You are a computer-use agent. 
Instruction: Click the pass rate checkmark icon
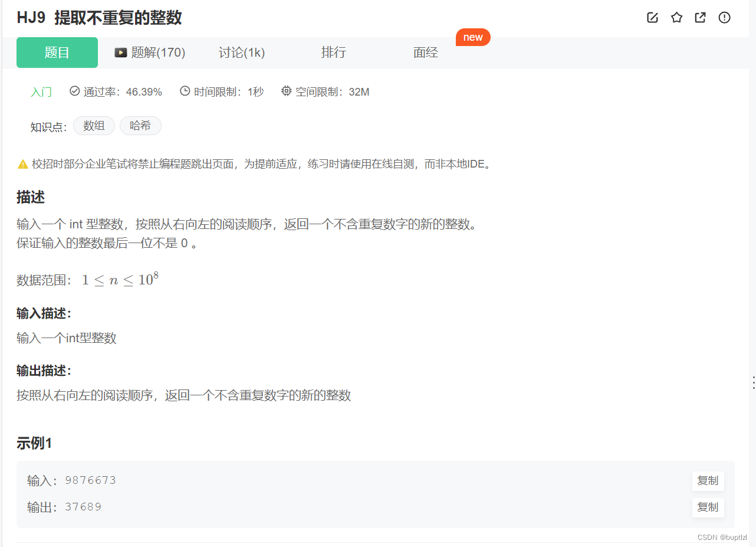tap(74, 91)
